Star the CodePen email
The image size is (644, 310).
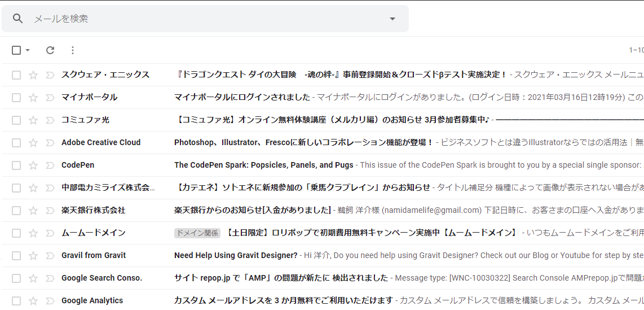33,165
